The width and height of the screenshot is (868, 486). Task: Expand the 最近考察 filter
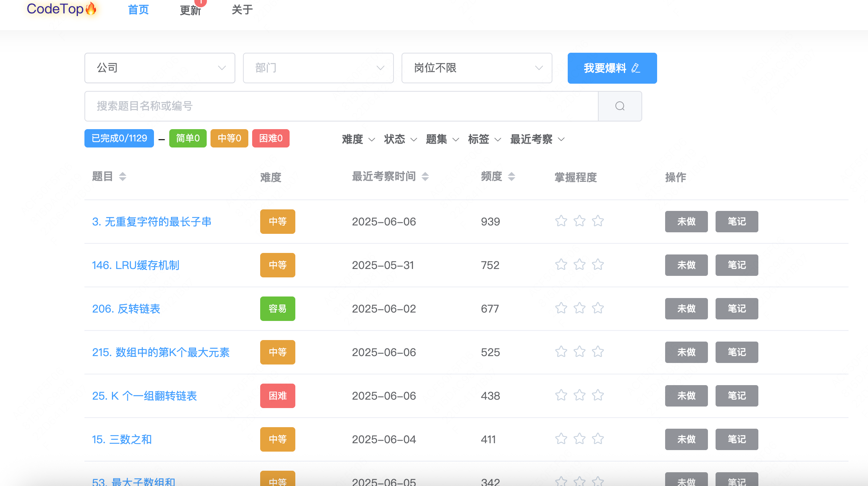537,139
